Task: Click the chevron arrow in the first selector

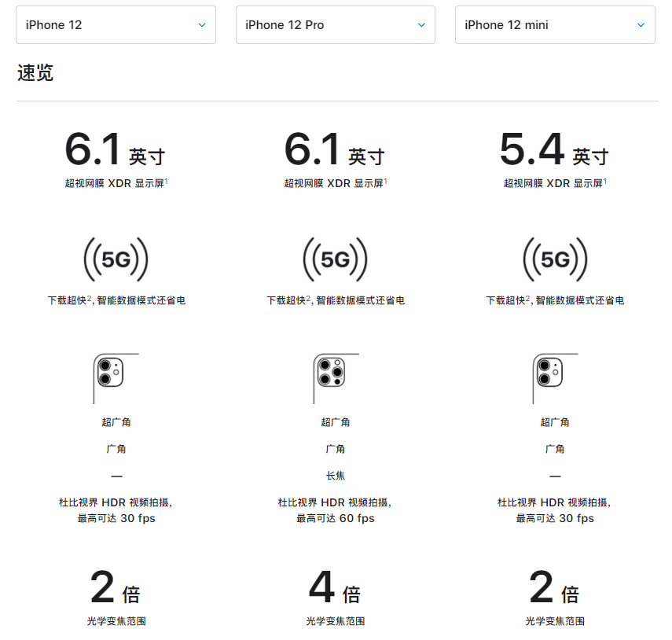Action: pyautogui.click(x=201, y=24)
